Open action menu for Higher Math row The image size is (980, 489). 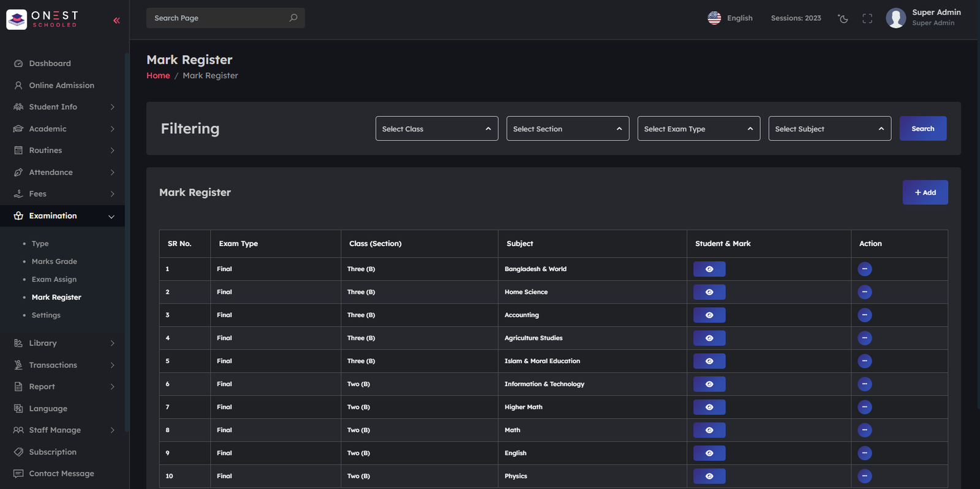(864, 407)
